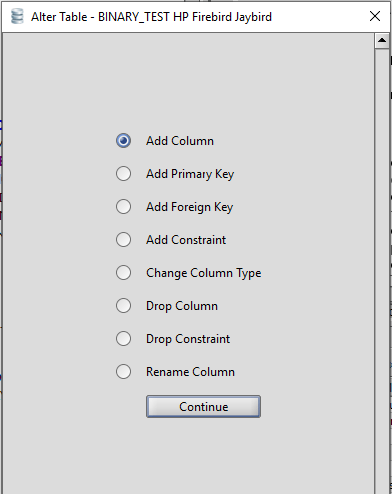Select Drop Constraint radio button
392x494 pixels.
pos(123,339)
